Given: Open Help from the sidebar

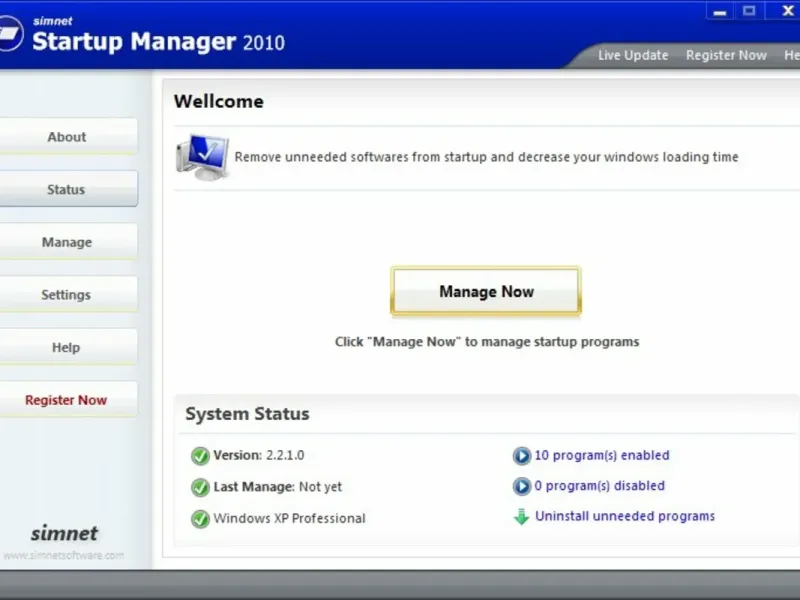Looking at the screenshot, I should pos(68,347).
